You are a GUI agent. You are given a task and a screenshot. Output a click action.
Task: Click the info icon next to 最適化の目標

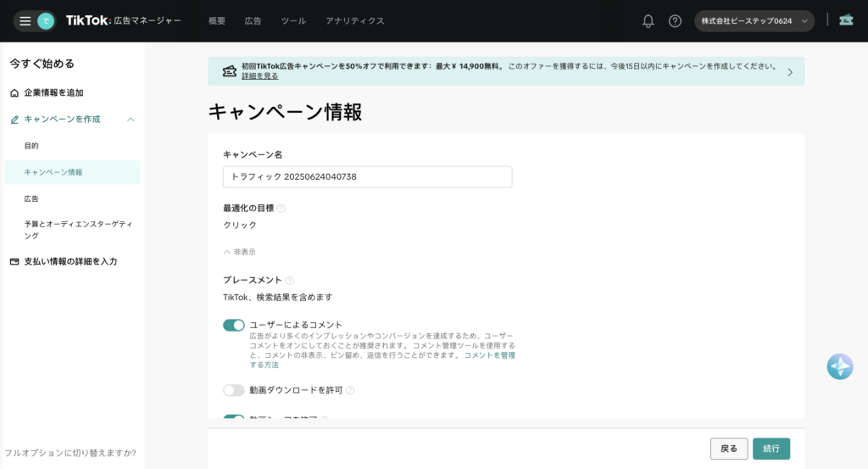tap(281, 209)
